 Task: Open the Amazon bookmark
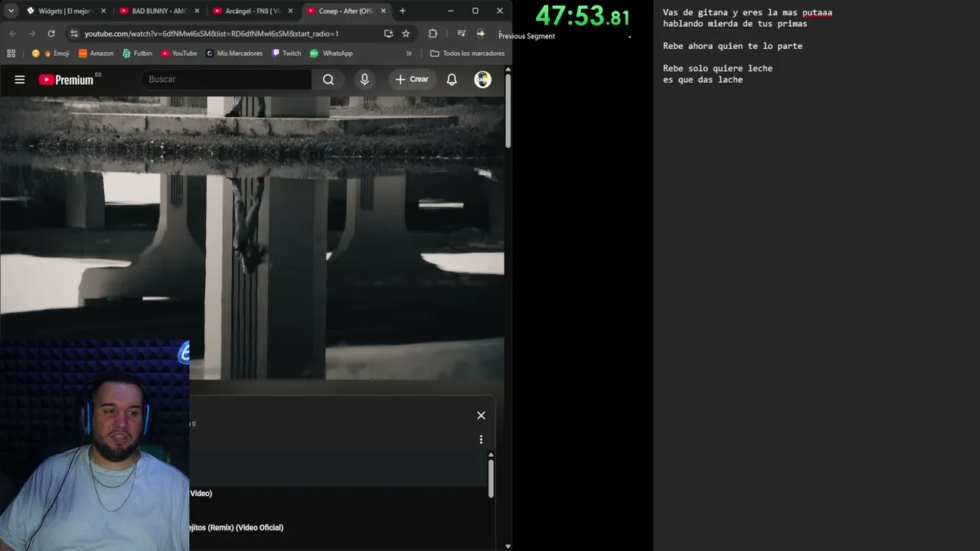click(96, 54)
